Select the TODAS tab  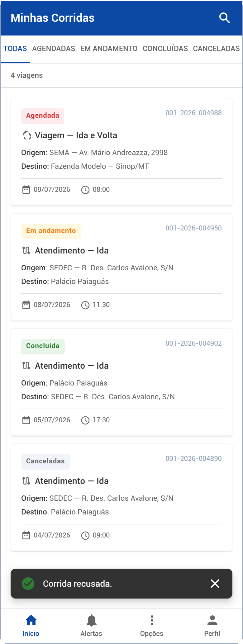tap(15, 49)
